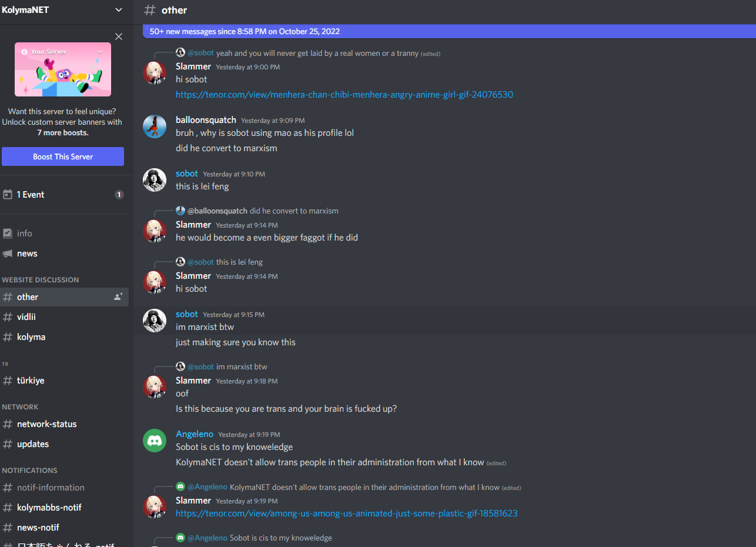Collapse the WEBSITE DISCUSSION category
The width and height of the screenshot is (756, 547).
coord(40,280)
